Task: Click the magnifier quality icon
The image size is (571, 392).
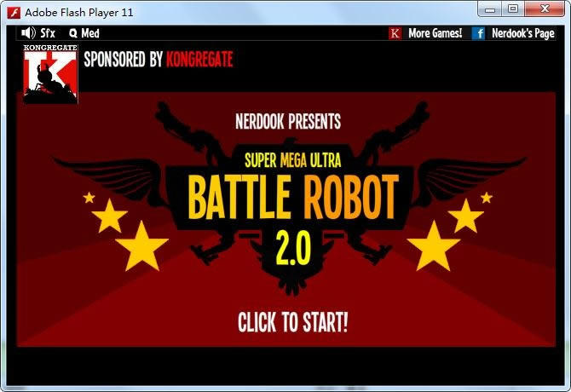Action: 72,33
